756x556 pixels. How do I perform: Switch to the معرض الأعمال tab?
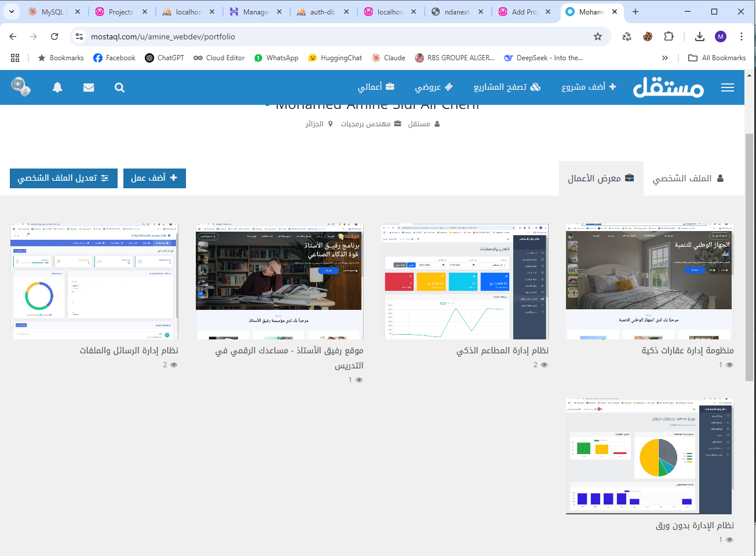pyautogui.click(x=601, y=178)
